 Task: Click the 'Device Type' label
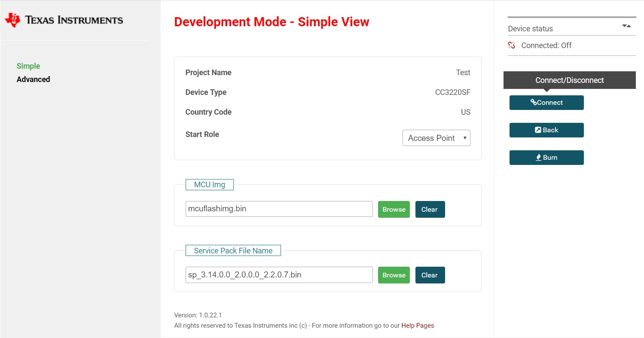(206, 92)
